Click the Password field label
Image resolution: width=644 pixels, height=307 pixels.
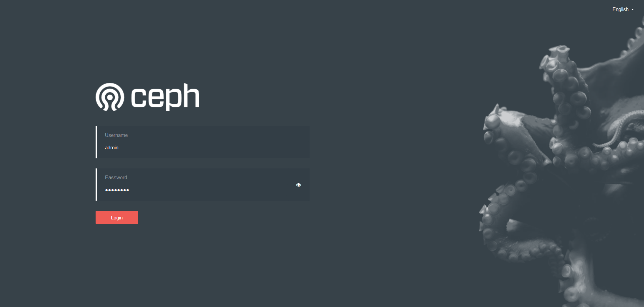(116, 177)
